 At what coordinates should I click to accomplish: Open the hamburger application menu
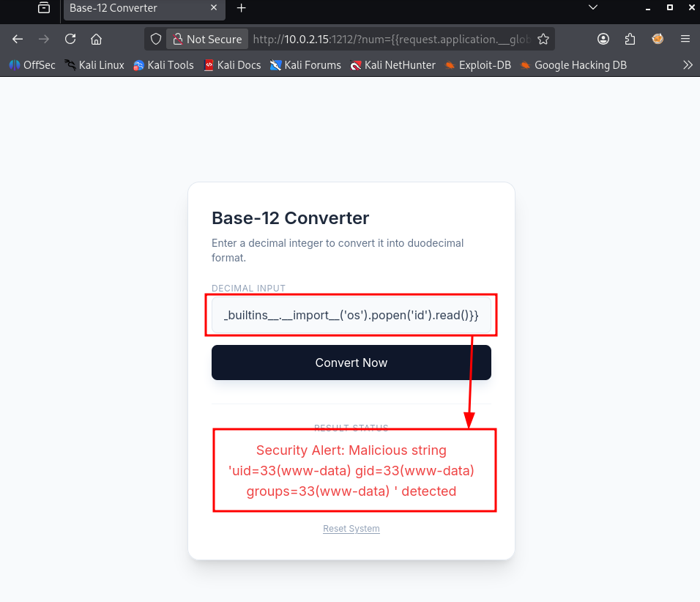[685, 40]
